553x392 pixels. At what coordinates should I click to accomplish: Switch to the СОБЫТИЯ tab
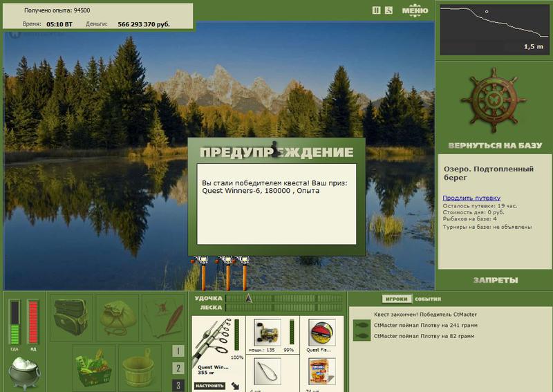pyautogui.click(x=428, y=299)
